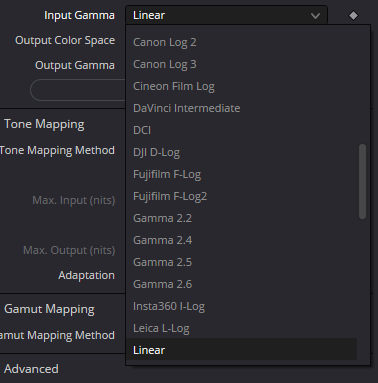This screenshot has height=383, width=378.
Task: Choose Gamma 2.6 from the list
Action: (241, 284)
